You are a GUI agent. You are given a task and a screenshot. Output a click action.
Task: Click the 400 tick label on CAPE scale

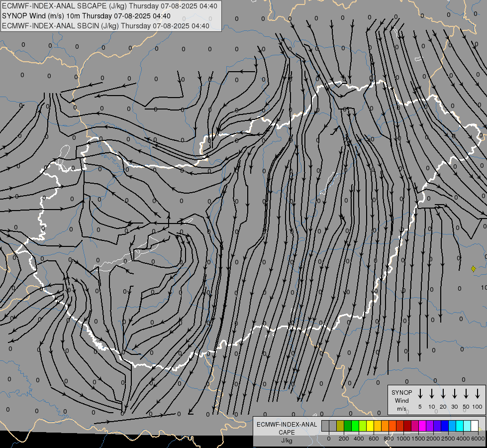359,439
